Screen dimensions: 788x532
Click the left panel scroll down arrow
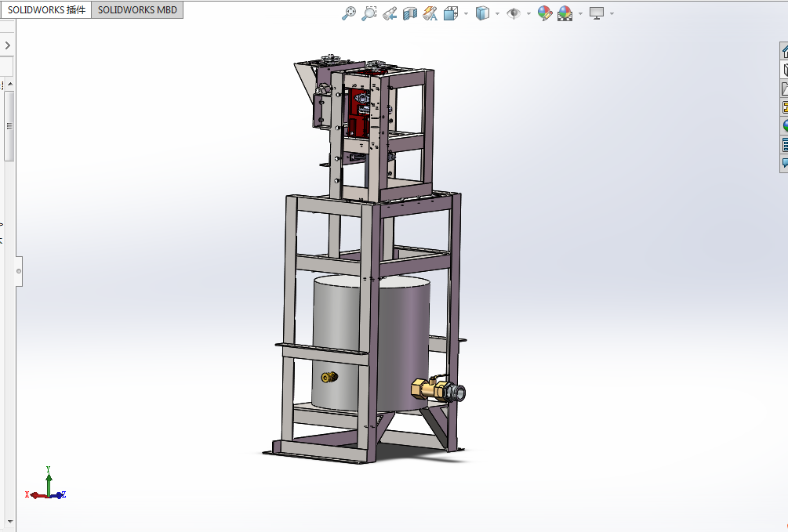pos(10,522)
